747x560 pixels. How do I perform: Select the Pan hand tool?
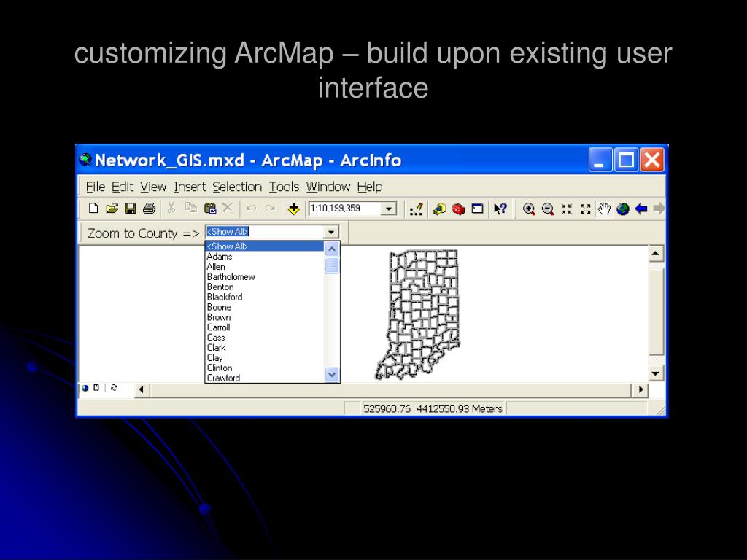tap(604, 209)
